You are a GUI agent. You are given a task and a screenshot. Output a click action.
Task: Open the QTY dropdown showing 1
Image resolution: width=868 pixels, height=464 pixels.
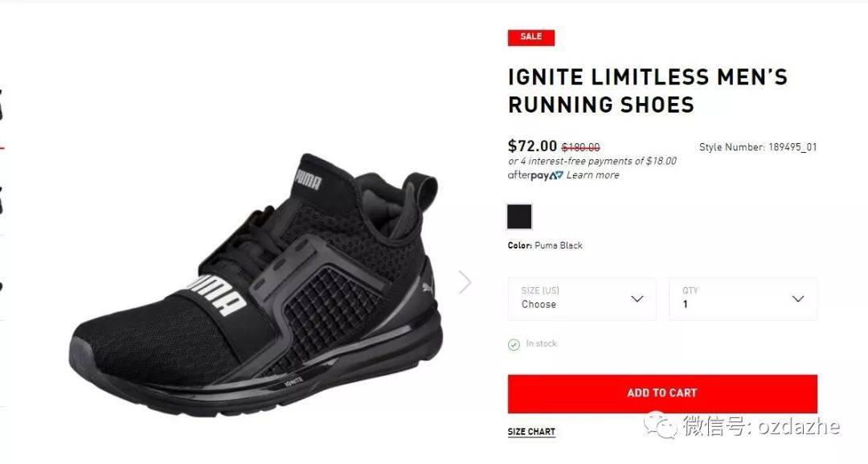point(743,299)
